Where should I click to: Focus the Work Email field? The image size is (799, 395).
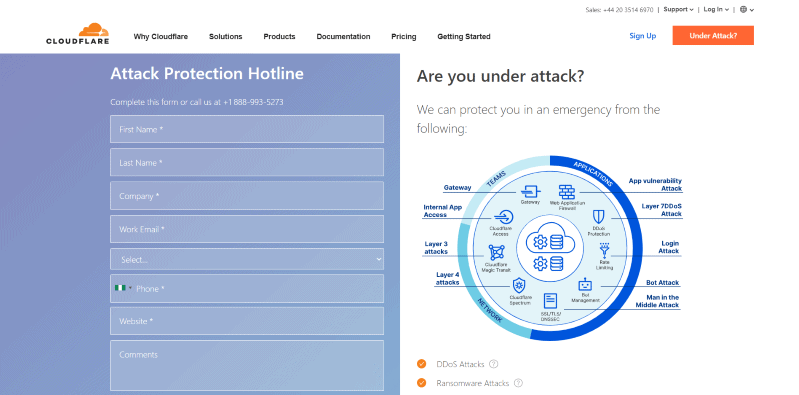click(x=247, y=229)
